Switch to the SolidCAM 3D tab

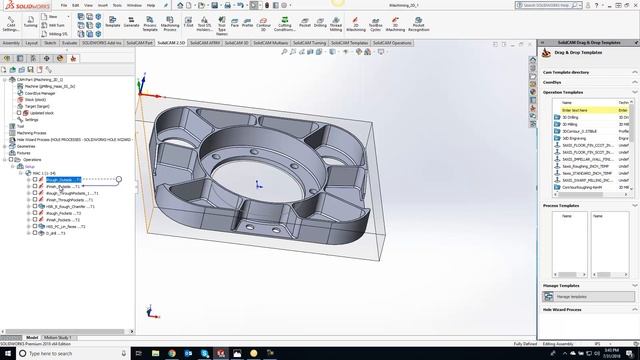236,43
